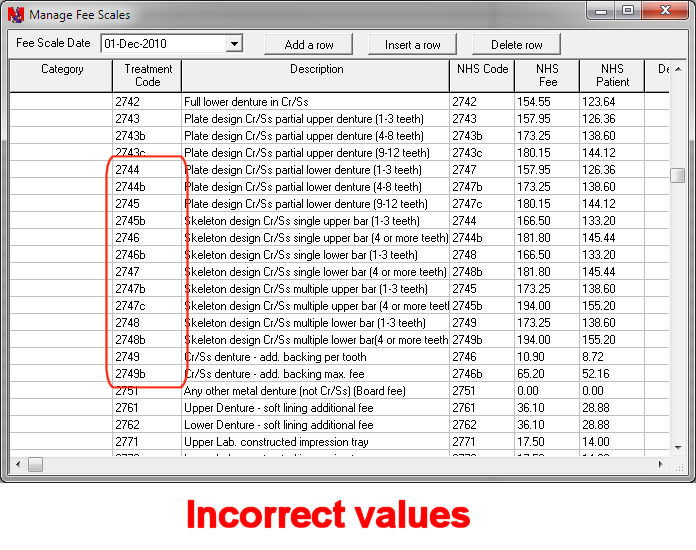
Task: Click the Insert a row button
Action: tap(412, 44)
